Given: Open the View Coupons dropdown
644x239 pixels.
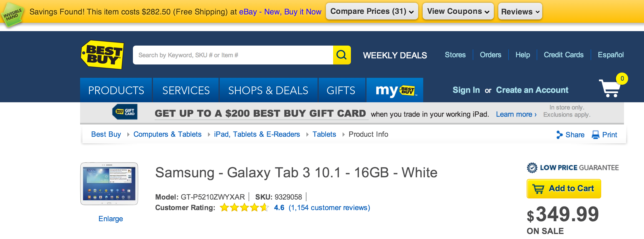Looking at the screenshot, I should pyautogui.click(x=458, y=11).
